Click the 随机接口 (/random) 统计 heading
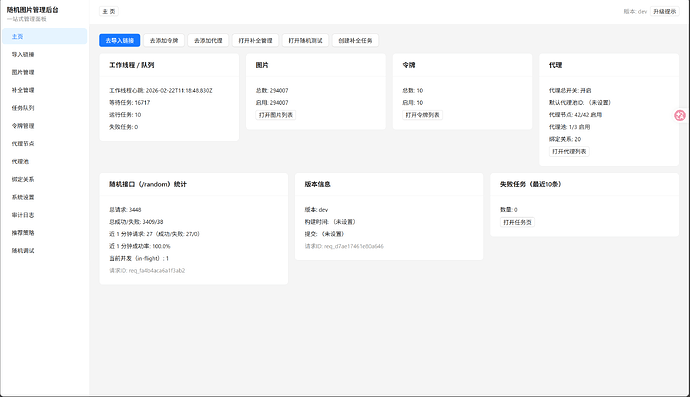This screenshot has width=690, height=397. point(148,184)
